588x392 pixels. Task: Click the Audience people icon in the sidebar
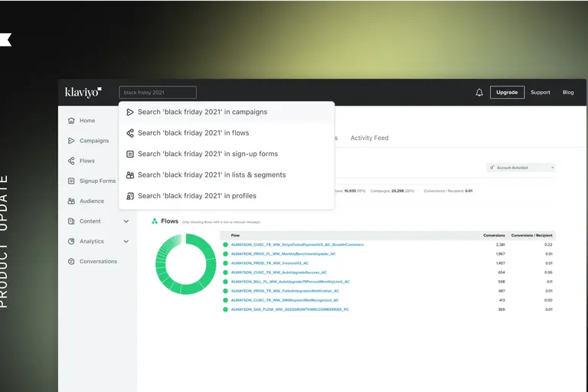pyautogui.click(x=71, y=201)
